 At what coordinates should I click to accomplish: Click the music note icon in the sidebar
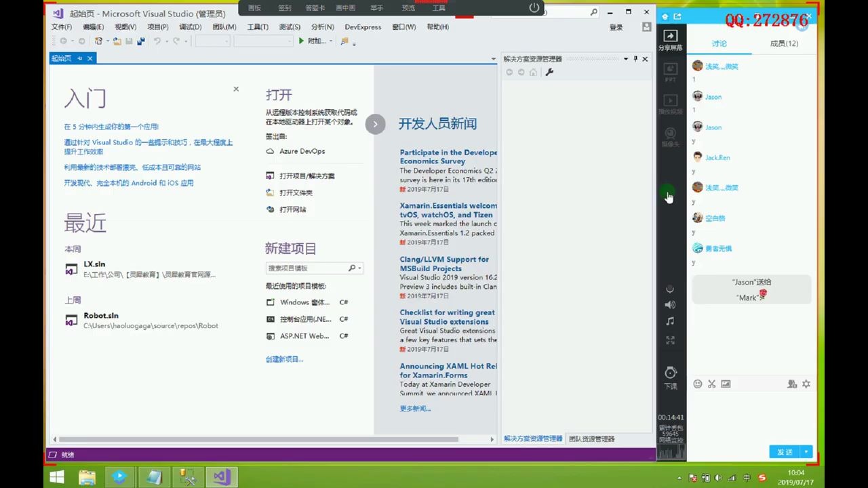click(670, 321)
